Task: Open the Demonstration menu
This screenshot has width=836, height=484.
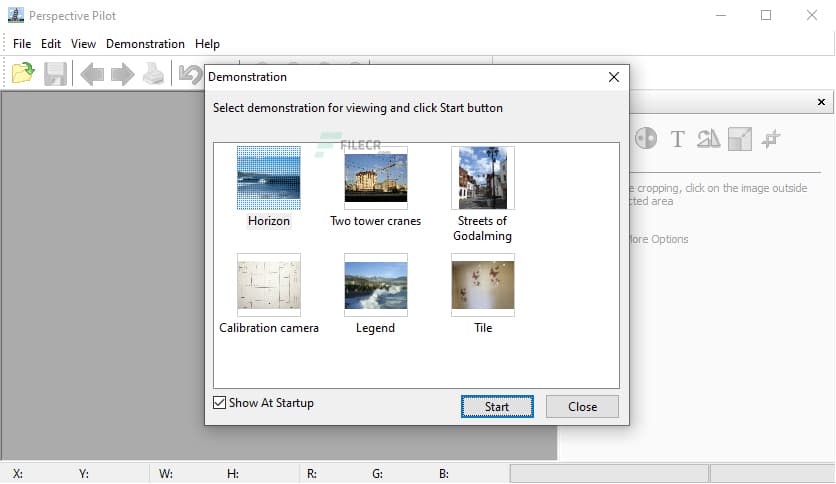Action: tap(145, 44)
